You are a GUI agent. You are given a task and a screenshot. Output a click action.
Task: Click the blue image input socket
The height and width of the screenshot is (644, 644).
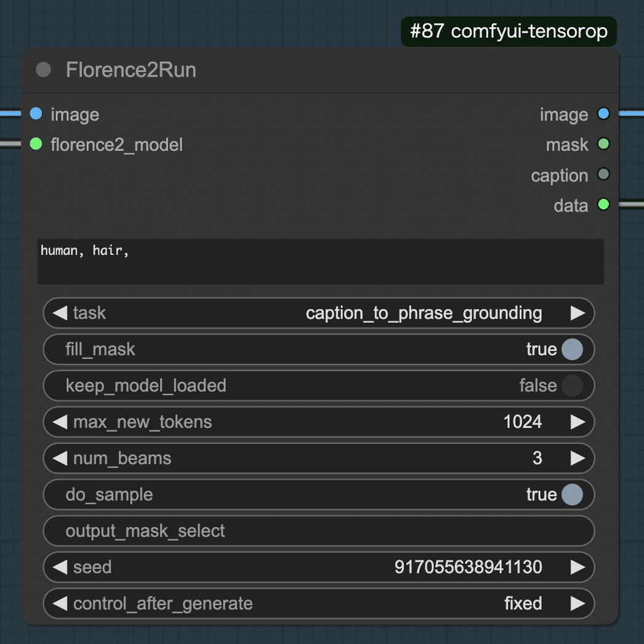[36, 114]
